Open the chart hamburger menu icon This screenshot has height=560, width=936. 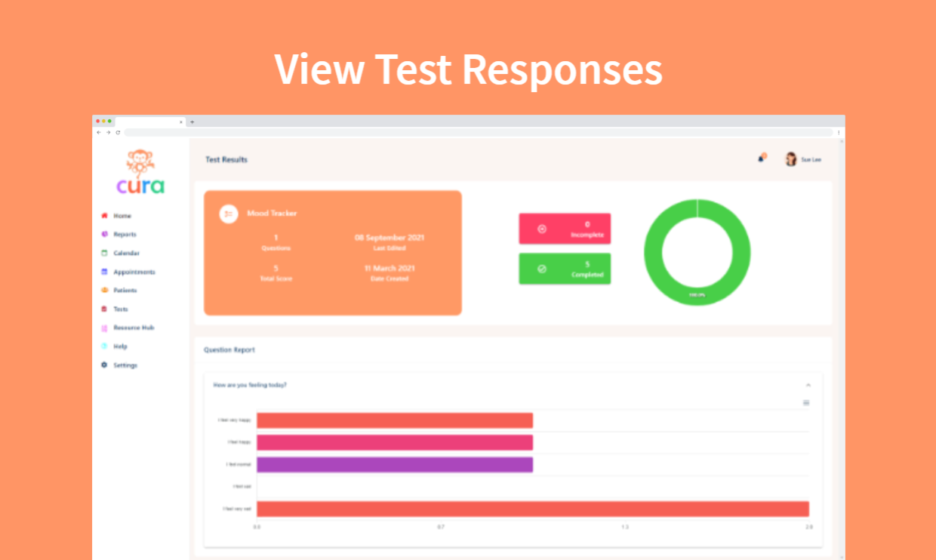click(x=806, y=403)
